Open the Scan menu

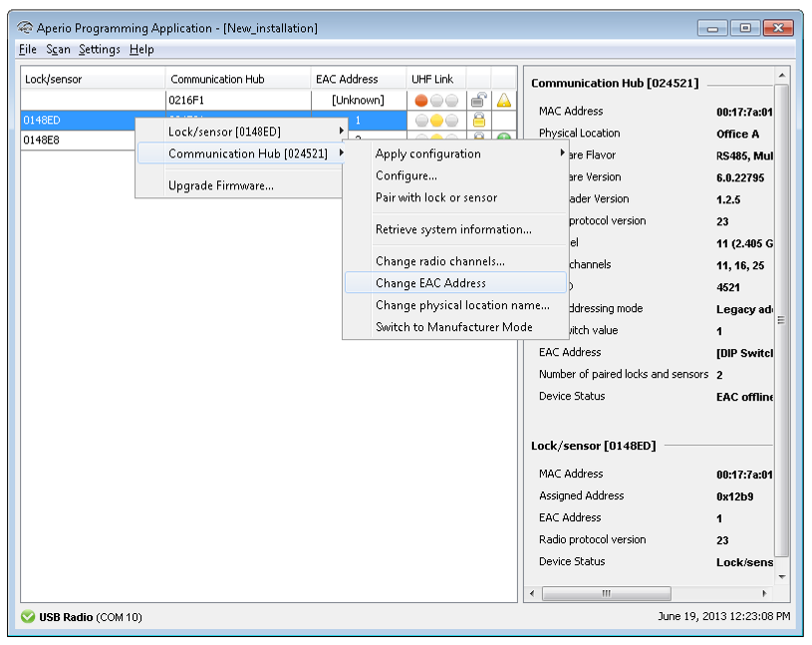click(x=58, y=49)
